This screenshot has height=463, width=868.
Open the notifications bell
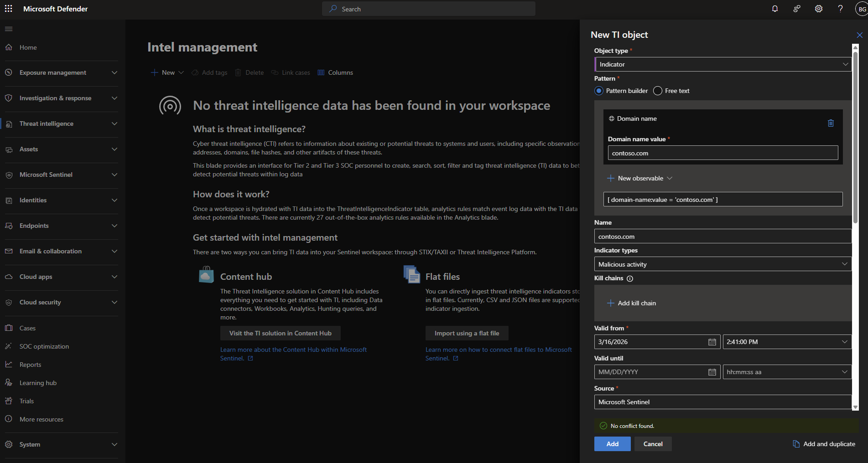click(774, 9)
